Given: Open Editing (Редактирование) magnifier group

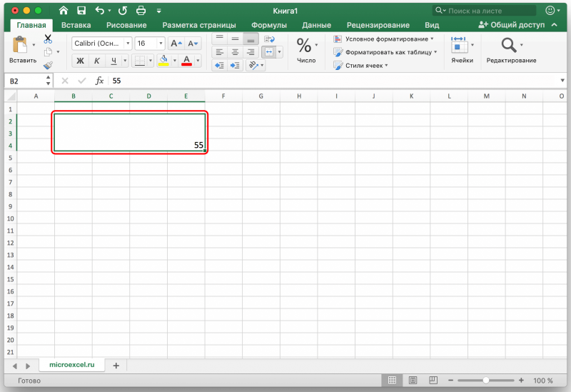Looking at the screenshot, I should coord(511,49).
